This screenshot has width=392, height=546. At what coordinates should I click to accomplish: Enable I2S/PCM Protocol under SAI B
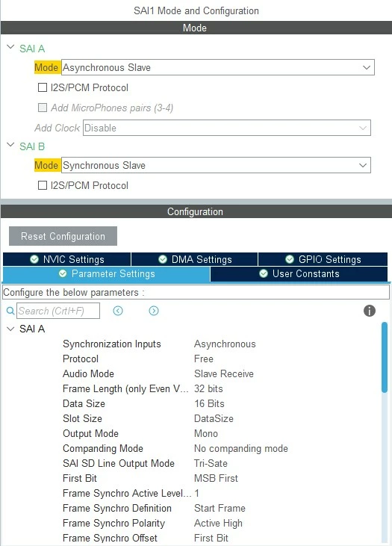coord(43,185)
